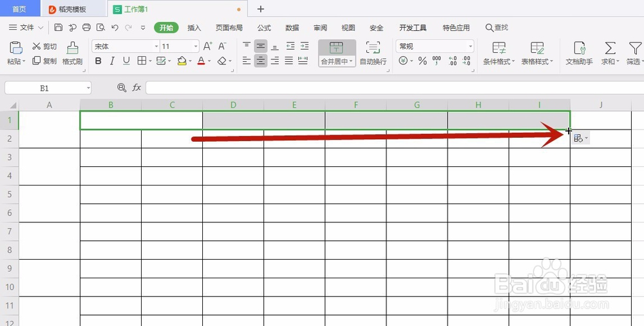
Task: Increase font size with A+ icon
Action: [208, 46]
